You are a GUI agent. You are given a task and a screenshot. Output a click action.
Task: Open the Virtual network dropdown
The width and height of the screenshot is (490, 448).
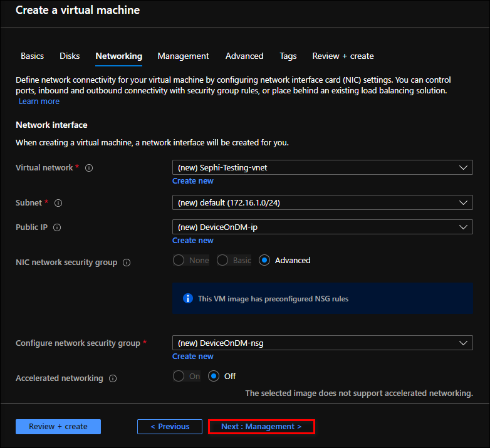click(x=322, y=168)
